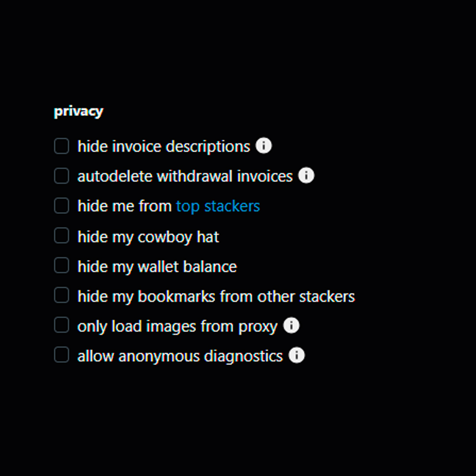
Task: Click info icon next to autodelete withdrawal invoices
Action: coord(306,175)
